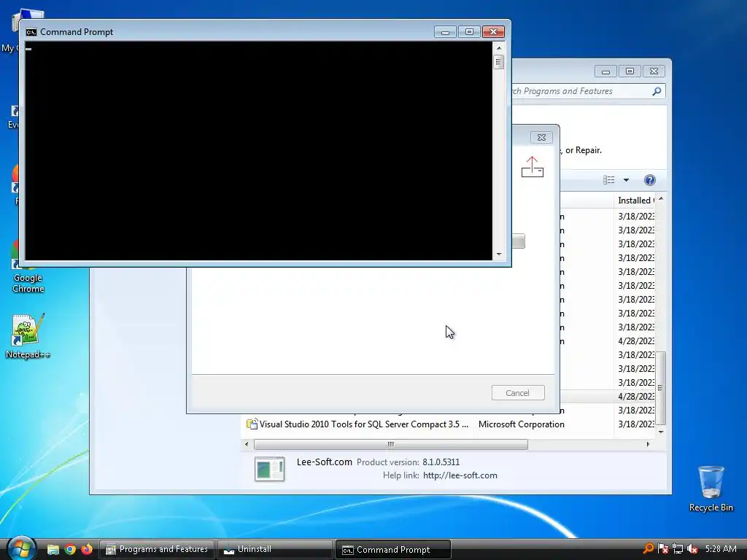
Task: Switch to Programs and Features taskbar button
Action: [x=157, y=550]
